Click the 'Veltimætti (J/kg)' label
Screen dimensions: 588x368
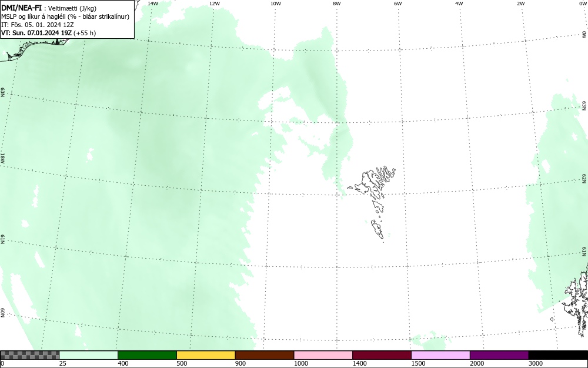pyautogui.click(x=72, y=8)
